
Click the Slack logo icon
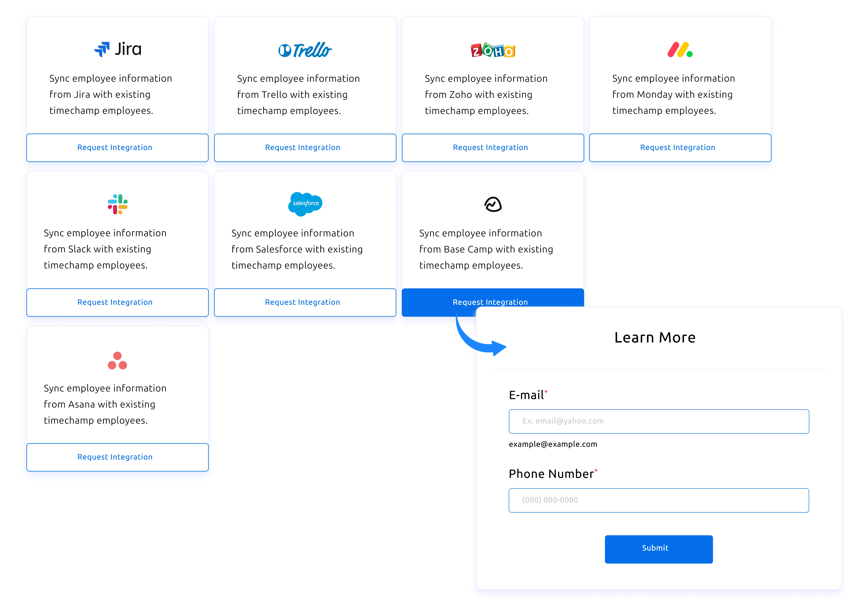(118, 204)
